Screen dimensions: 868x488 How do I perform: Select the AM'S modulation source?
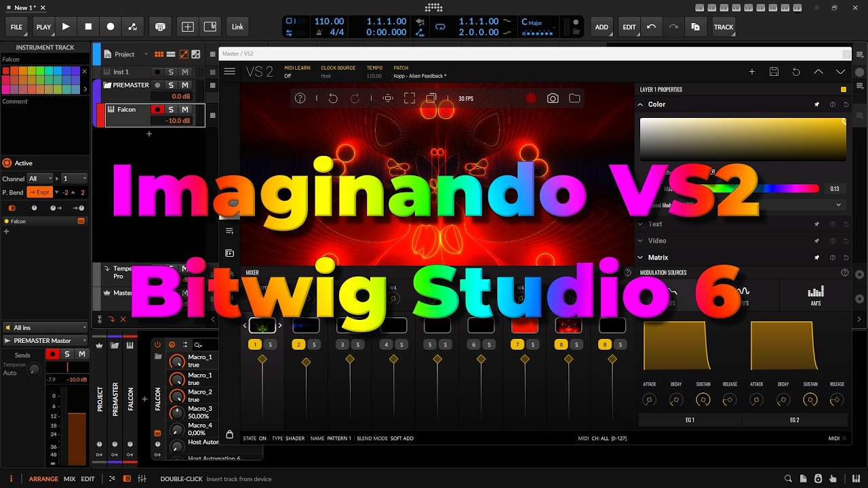click(x=816, y=295)
